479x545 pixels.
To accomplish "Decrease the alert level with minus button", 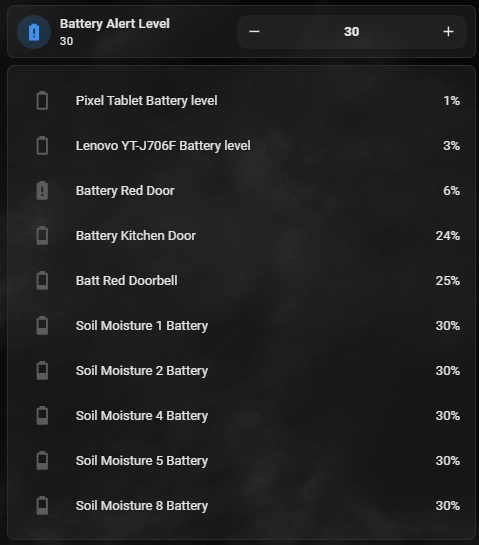I will click(x=254, y=32).
